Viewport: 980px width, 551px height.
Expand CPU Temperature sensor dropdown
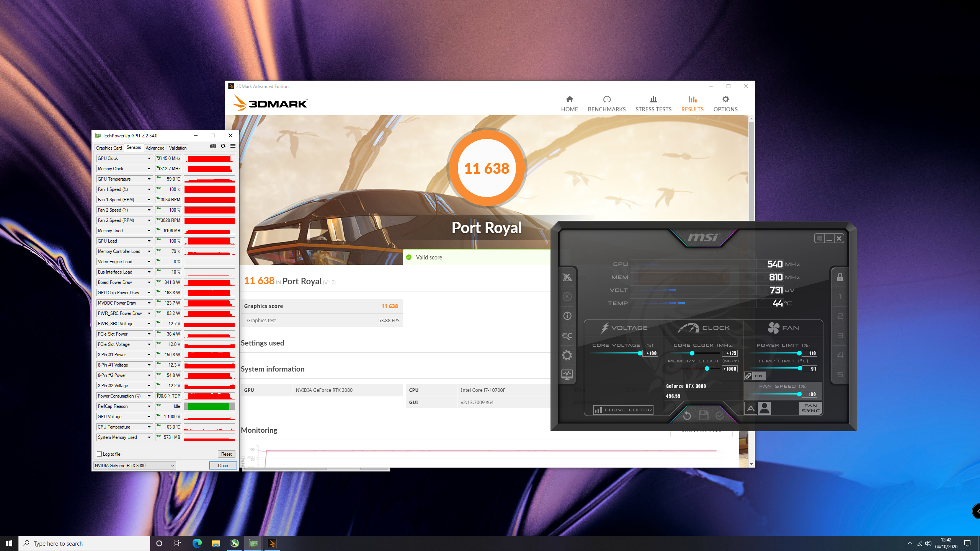coord(149,427)
